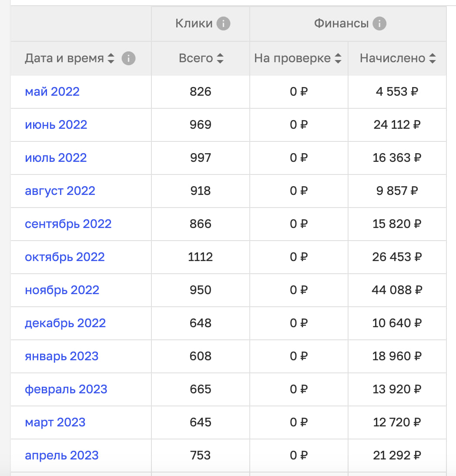Viewport: 456px width, 476px height.
Task: Sort by Начислено column arrows
Action: tap(433, 58)
